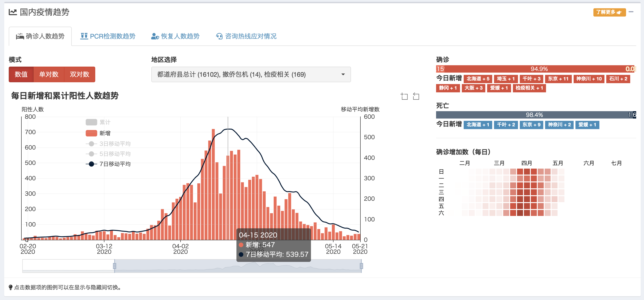Collapse the panel with the minus icon
The height and width of the screenshot is (300, 644).
click(631, 12)
